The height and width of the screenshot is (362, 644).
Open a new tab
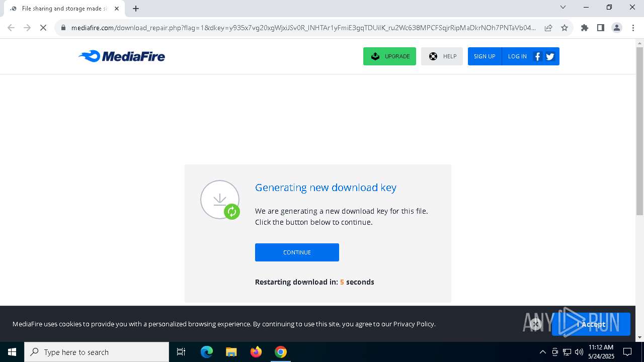136,9
